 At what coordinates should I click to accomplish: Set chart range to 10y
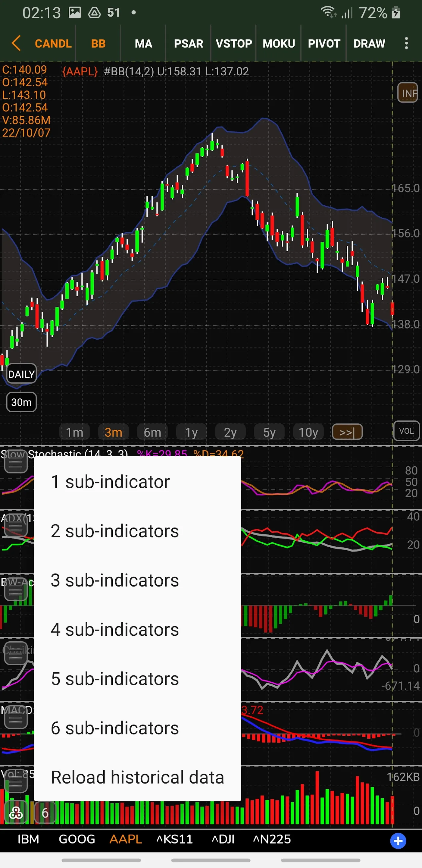[x=308, y=432]
